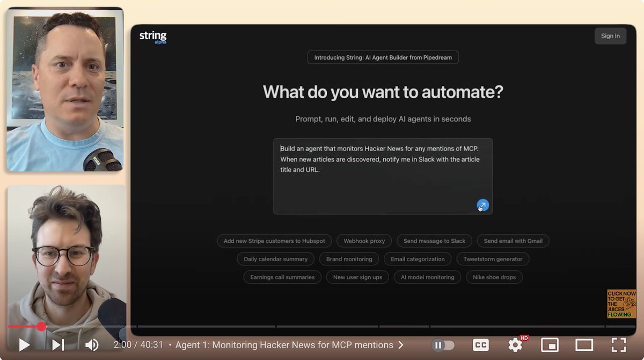
Task: Focus the automation prompt text box
Action: pyautogui.click(x=383, y=176)
